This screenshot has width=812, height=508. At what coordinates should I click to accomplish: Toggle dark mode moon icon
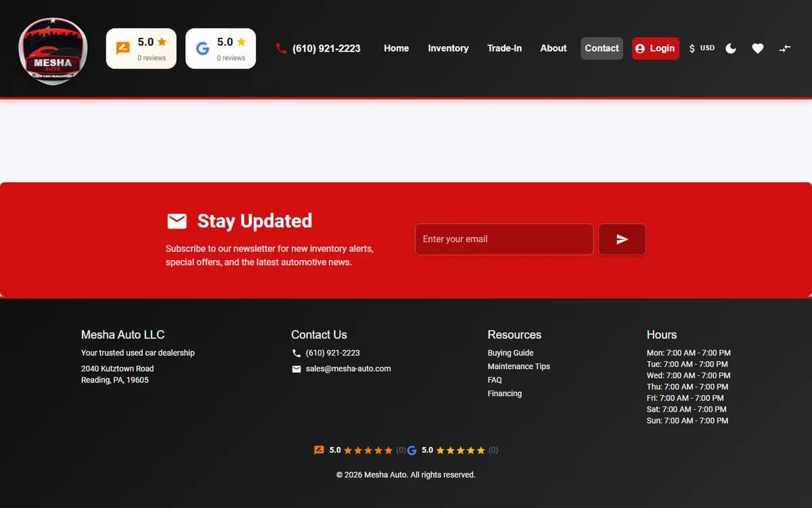(731, 48)
